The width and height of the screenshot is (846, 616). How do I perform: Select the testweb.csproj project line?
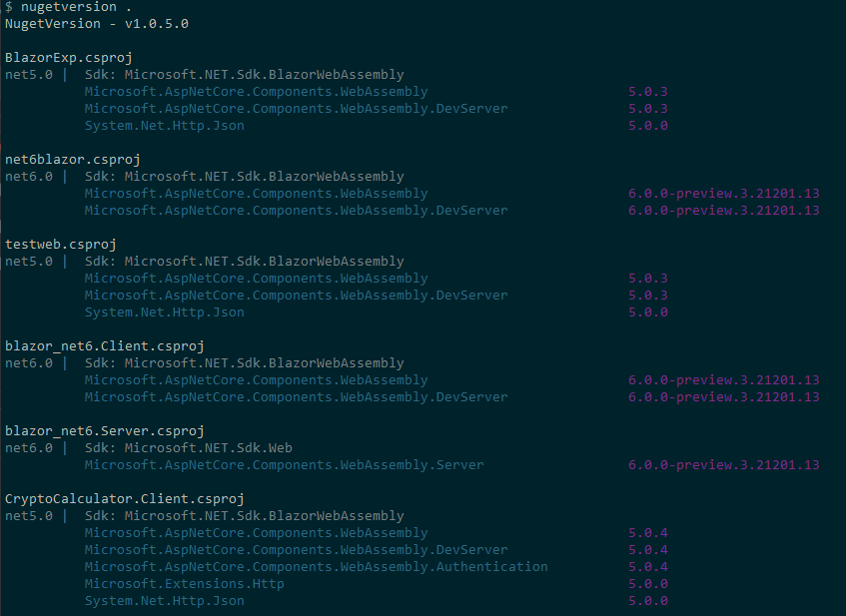(60, 245)
